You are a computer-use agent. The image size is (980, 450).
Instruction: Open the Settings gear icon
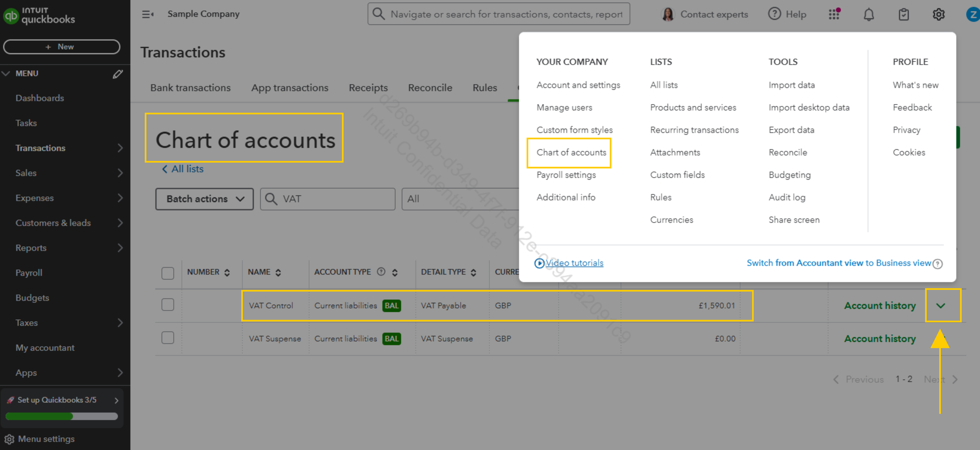[x=938, y=15]
